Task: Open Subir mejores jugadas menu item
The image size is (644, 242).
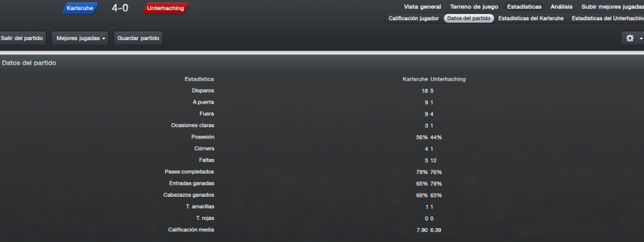Action: (x=613, y=7)
